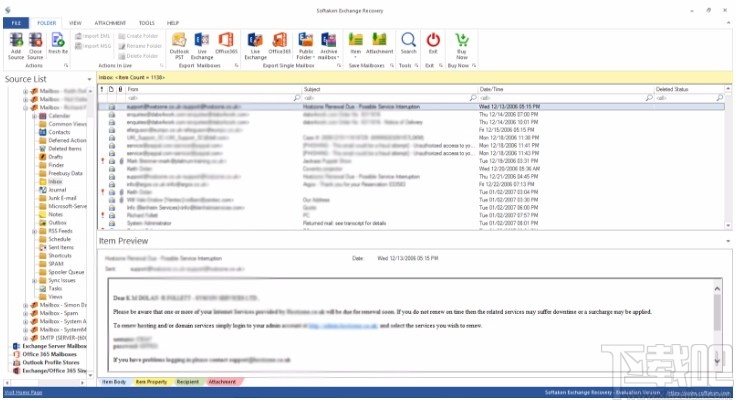This screenshot has height=400, width=736.
Task: Click the Add Source ribbon icon
Action: 16,46
